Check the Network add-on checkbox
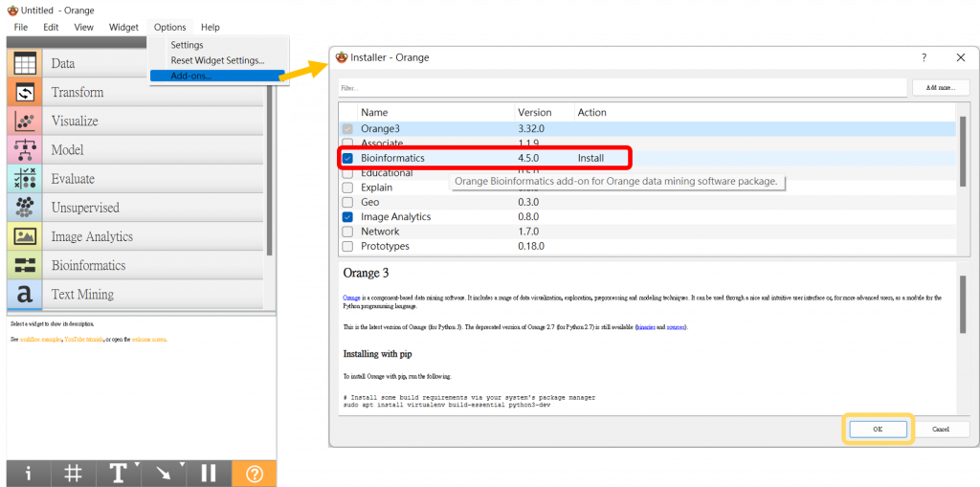This screenshot has height=487, width=980. (x=347, y=232)
